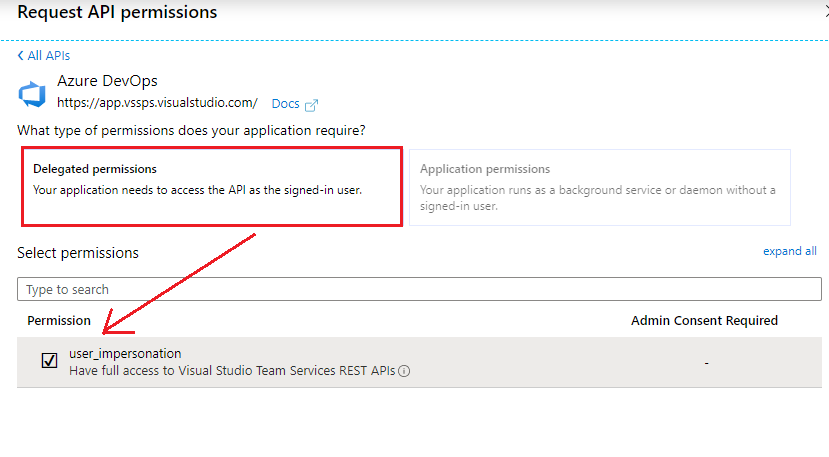Click the permission description about REST APIs
829x457 pixels.
click(232, 371)
